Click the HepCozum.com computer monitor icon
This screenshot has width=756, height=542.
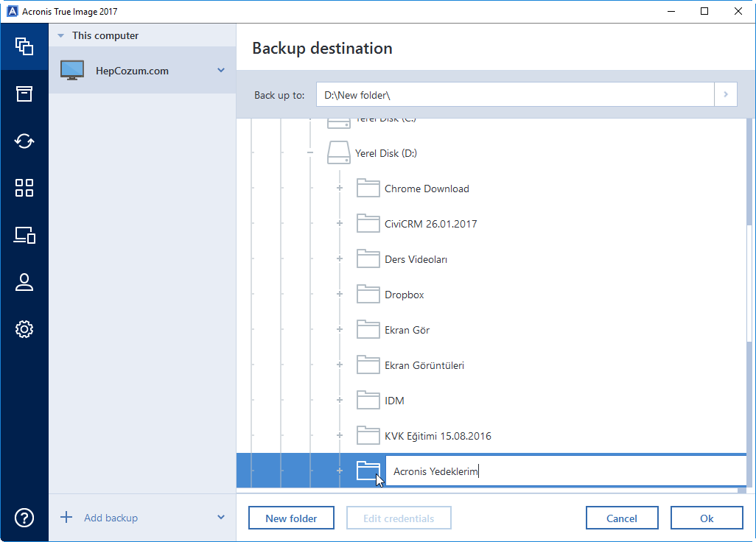[x=72, y=71]
